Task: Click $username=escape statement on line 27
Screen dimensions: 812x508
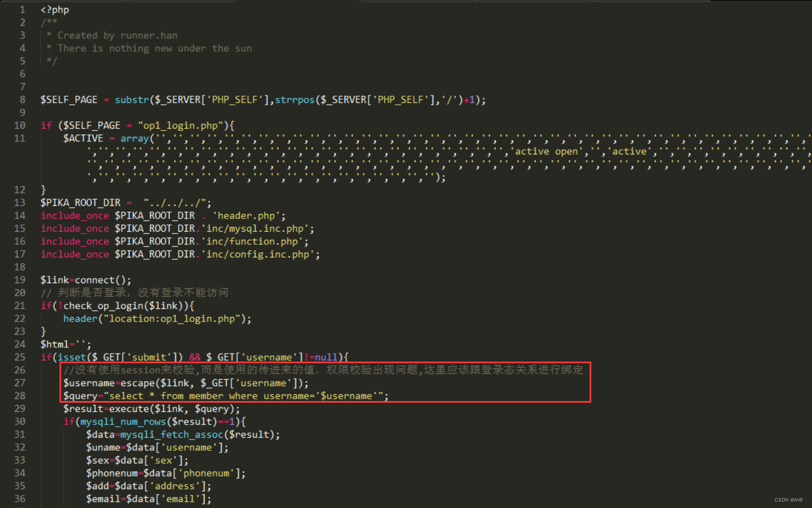Action: [x=186, y=383]
